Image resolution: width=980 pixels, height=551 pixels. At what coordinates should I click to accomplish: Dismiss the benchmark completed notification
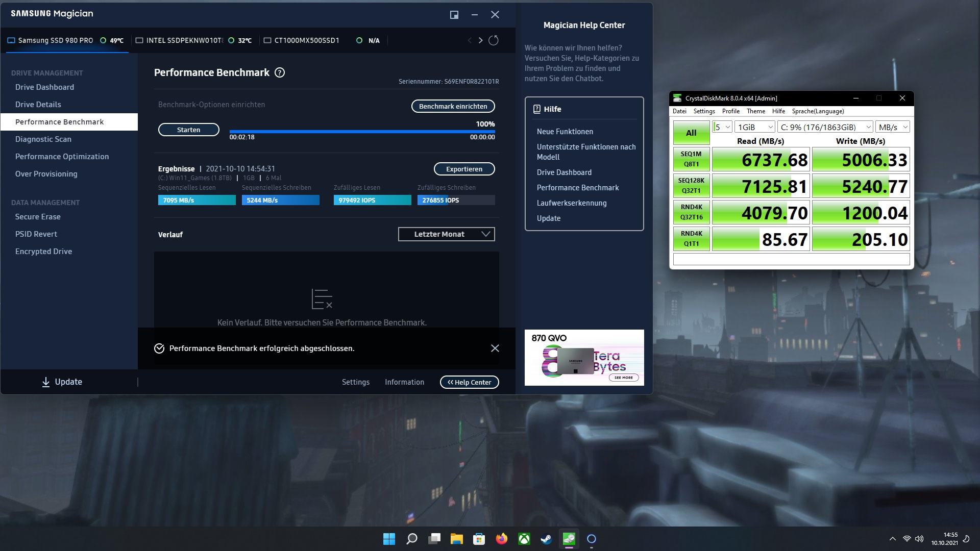(x=495, y=348)
